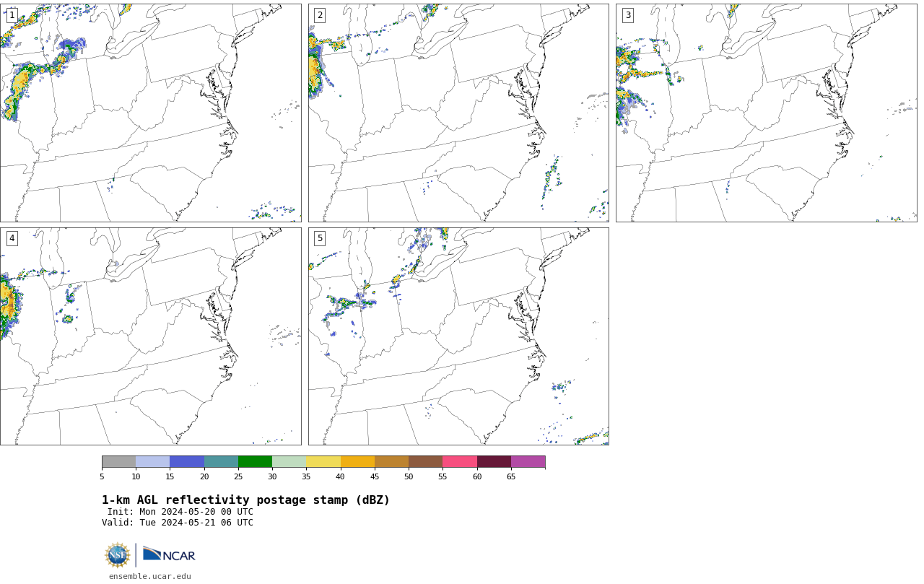The width and height of the screenshot is (924, 584).
Task: Click the plot title '1-km AGL reflectivity postage stamp (dBZ)'
Action: click(245, 500)
